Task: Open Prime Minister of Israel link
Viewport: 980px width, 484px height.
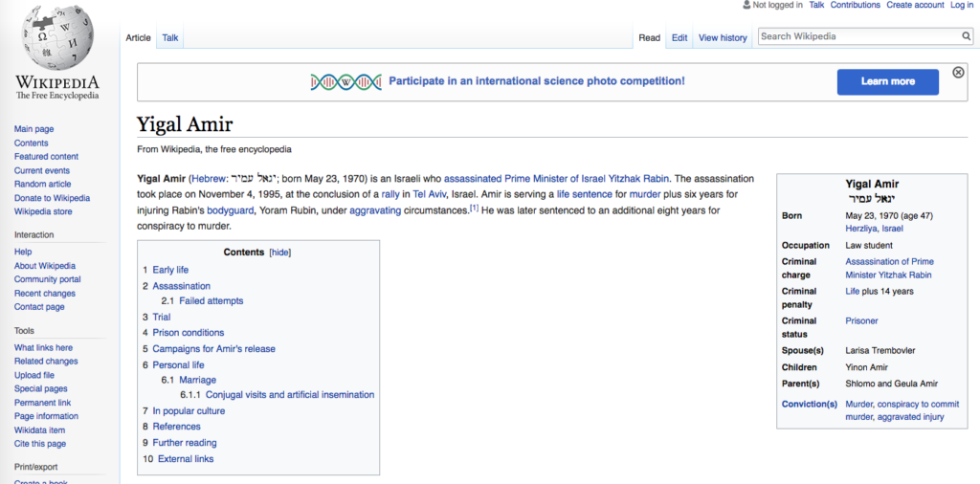Action: point(554,179)
